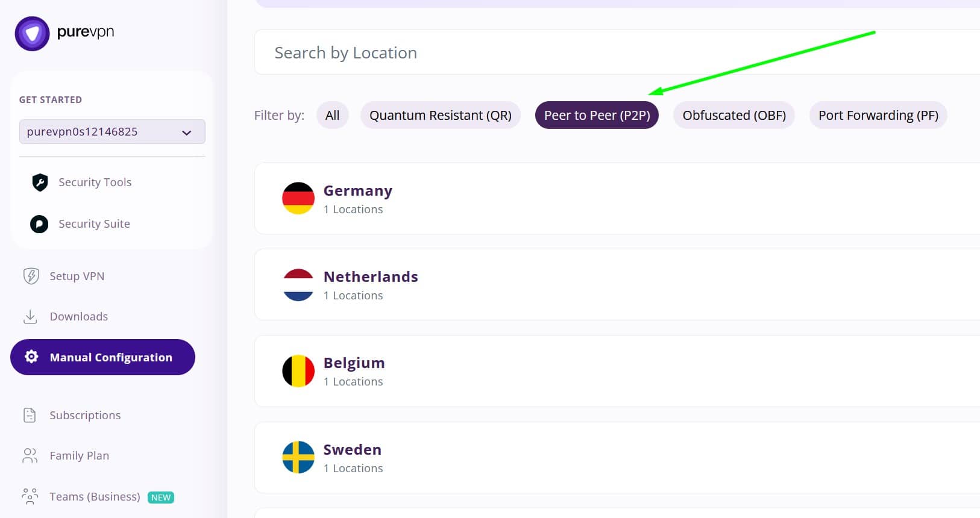Select Manual Configuration in sidebar
Screen dimensions: 980x518
(x=102, y=357)
